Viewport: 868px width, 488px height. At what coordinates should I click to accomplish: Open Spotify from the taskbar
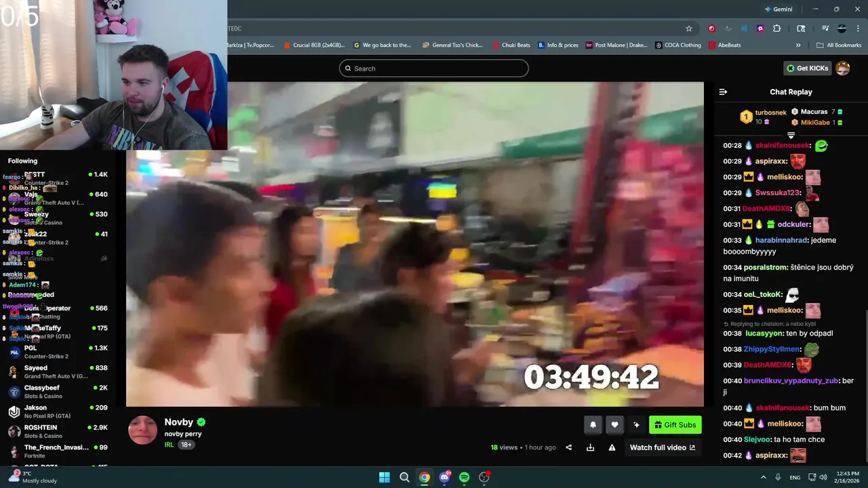click(x=464, y=477)
